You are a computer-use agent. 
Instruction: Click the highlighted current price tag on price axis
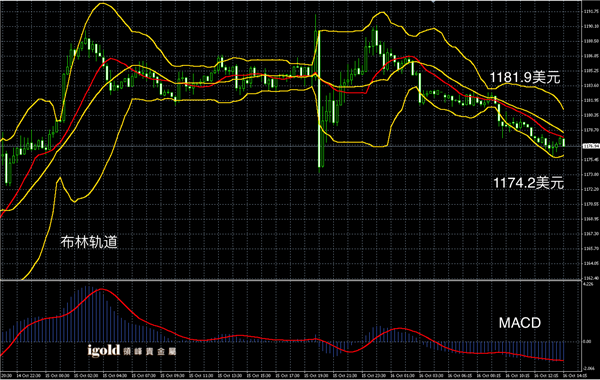[x=591, y=146]
